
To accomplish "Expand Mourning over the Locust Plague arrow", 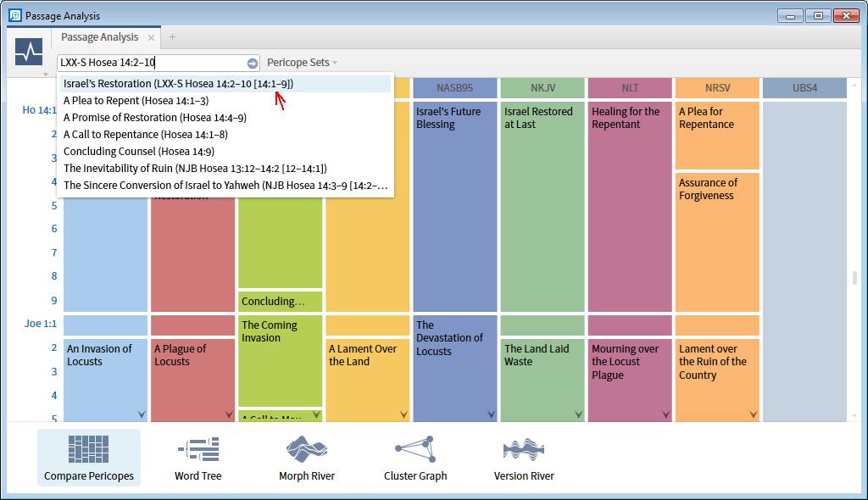I will pos(666,414).
